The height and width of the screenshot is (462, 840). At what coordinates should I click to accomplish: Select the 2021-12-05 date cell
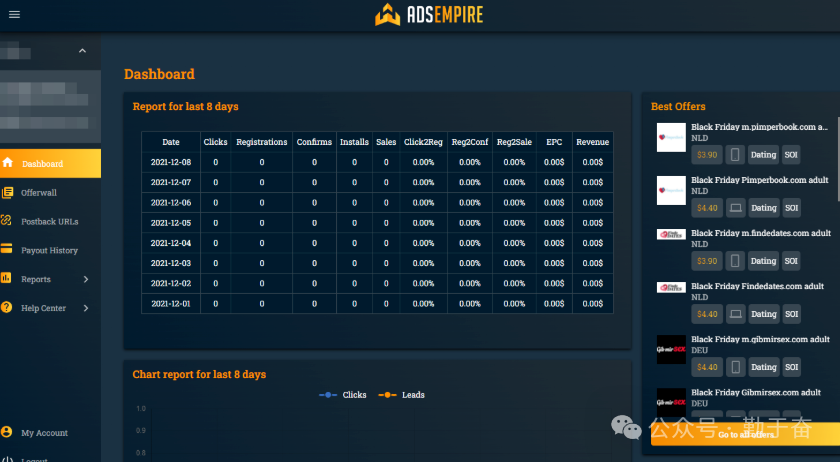click(x=171, y=223)
